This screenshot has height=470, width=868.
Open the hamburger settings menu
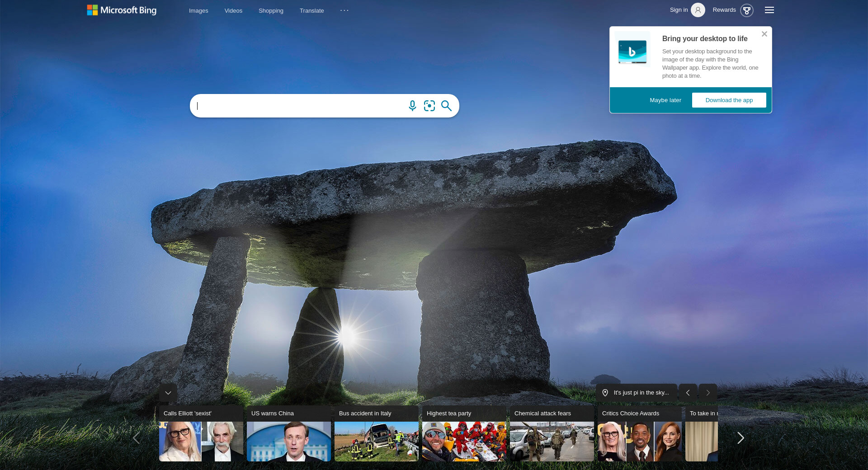click(769, 10)
